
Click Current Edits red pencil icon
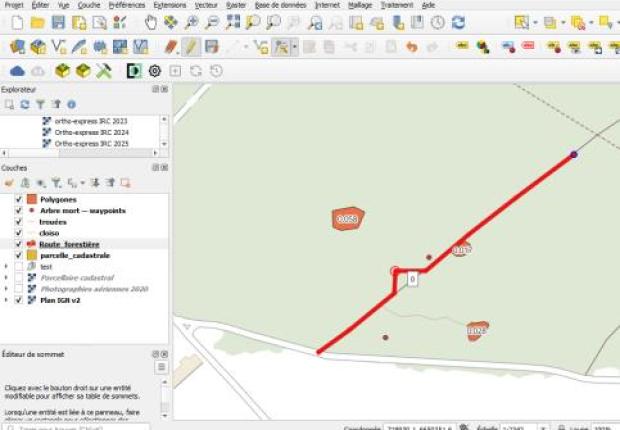coord(171,47)
